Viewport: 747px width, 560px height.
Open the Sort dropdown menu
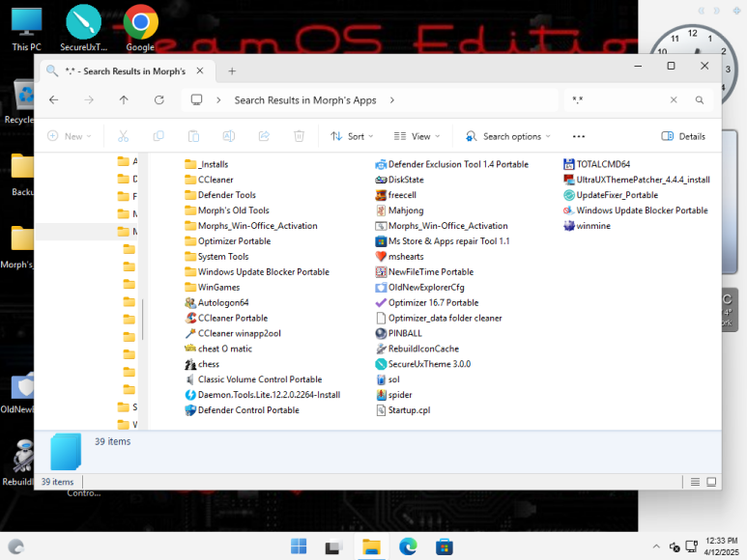(x=352, y=136)
